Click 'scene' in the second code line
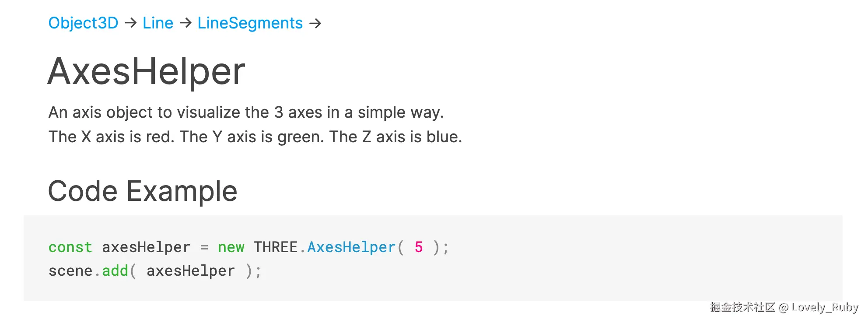This screenshot has height=323, width=868. click(70, 271)
